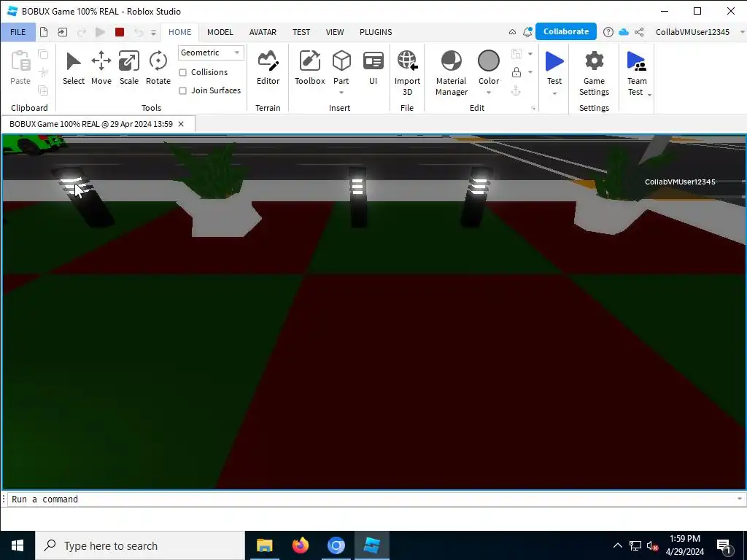Click the blue cloud icon
Viewport: 747px width, 560px height.
(624, 32)
